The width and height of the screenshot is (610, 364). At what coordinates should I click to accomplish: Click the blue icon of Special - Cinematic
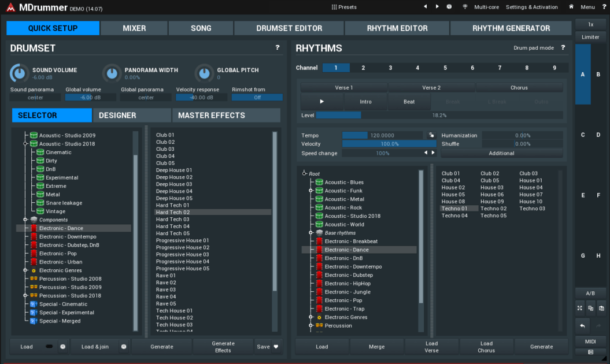(x=34, y=304)
